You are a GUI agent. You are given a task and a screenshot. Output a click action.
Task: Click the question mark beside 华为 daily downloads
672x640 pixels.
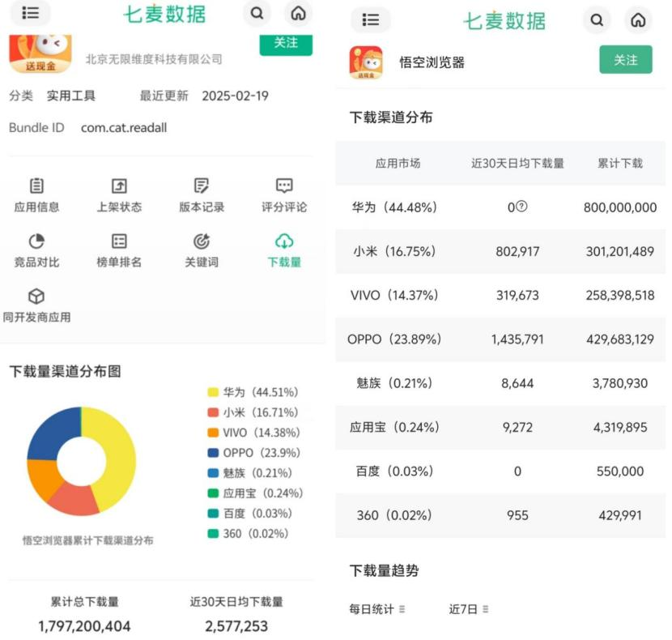pos(522,207)
